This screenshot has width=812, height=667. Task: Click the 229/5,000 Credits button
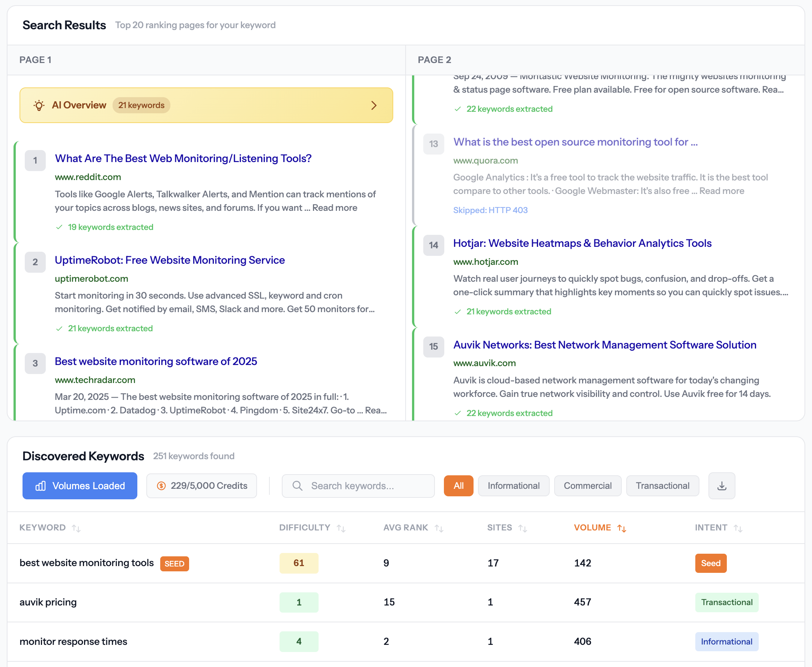pyautogui.click(x=202, y=486)
